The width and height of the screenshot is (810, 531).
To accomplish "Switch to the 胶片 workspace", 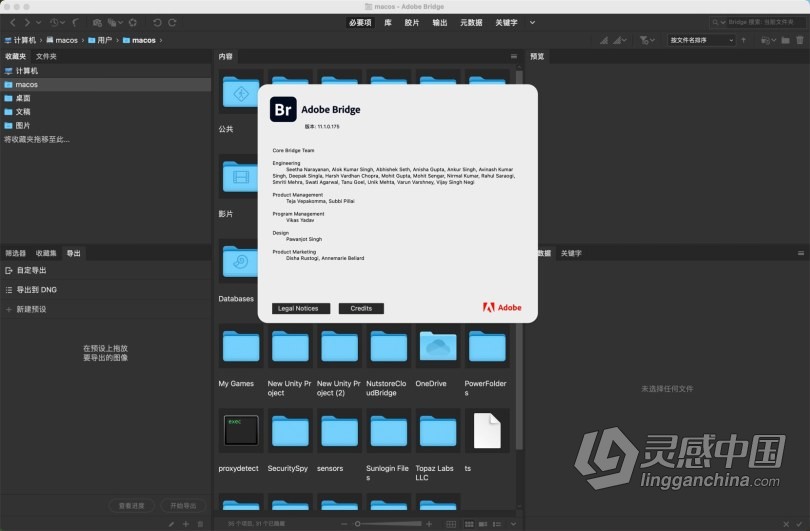I will point(412,23).
